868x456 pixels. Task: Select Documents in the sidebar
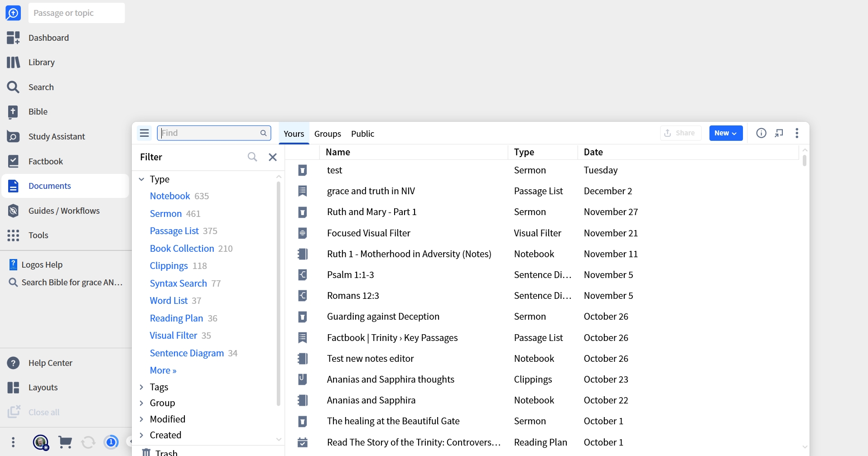(x=65, y=186)
